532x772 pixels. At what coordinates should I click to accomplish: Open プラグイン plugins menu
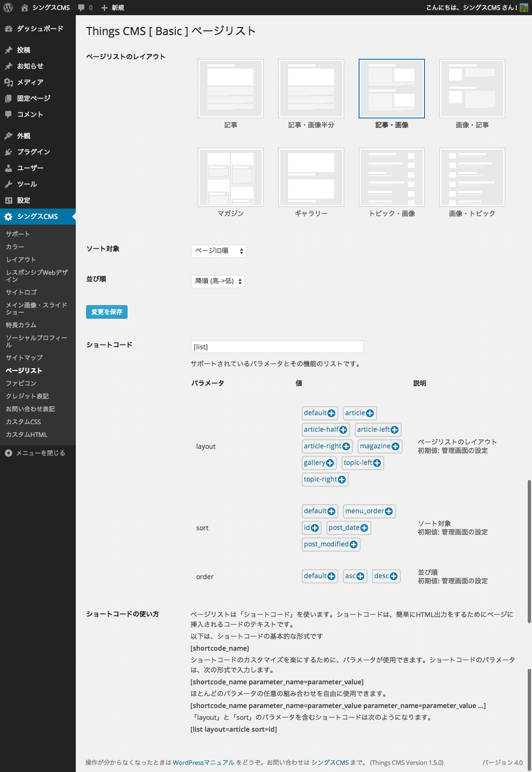(38, 152)
